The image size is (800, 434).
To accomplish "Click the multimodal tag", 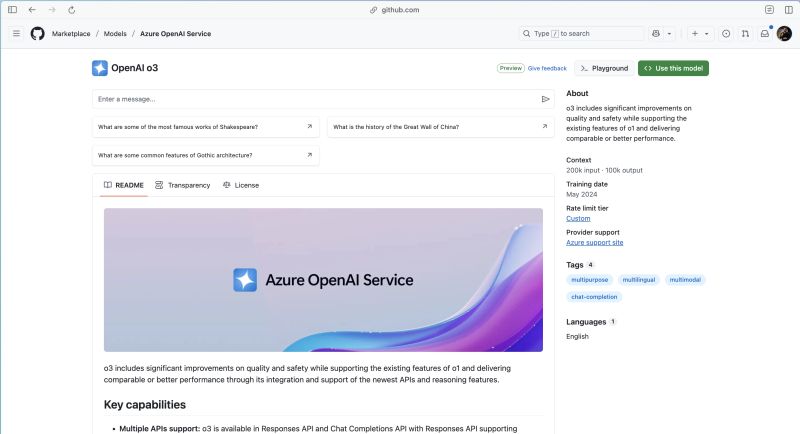I will [x=685, y=280].
